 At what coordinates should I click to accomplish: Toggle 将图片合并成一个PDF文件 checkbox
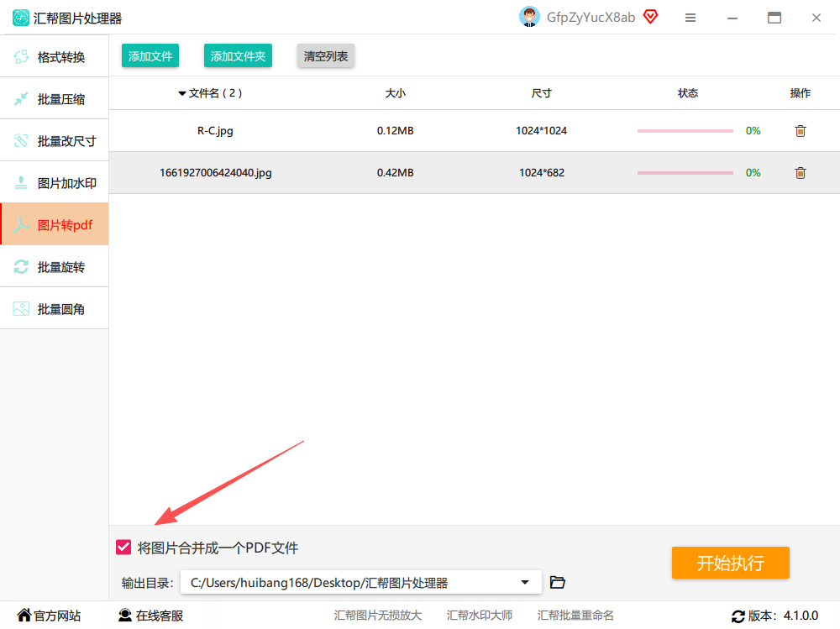(123, 547)
